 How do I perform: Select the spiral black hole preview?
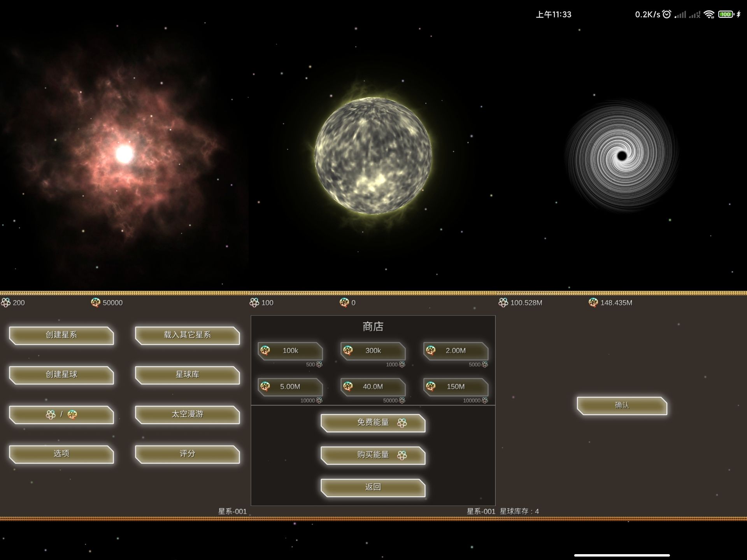(x=621, y=156)
